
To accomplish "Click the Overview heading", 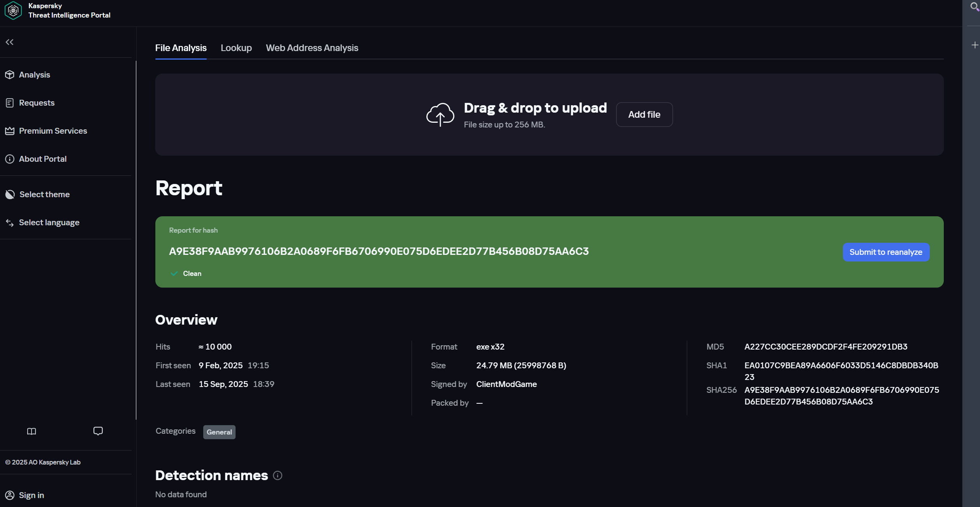I will pyautogui.click(x=186, y=320).
